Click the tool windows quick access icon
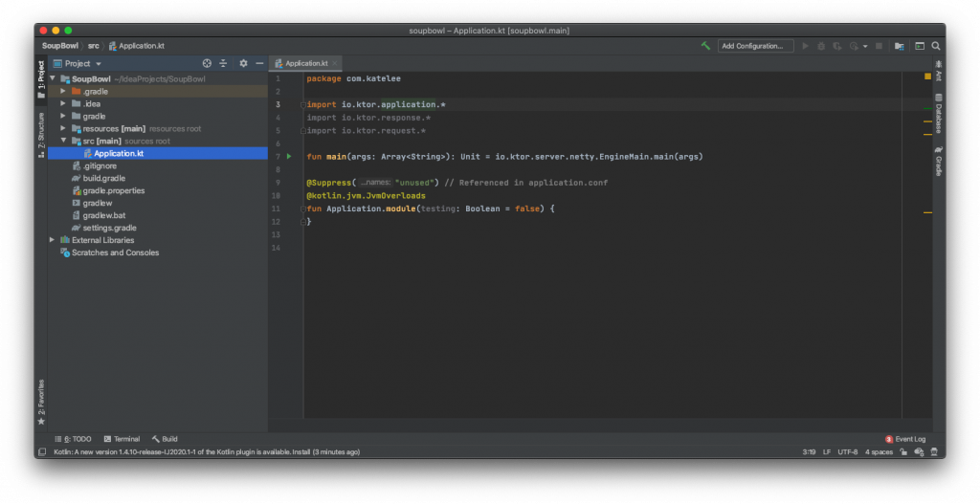 pyautogui.click(x=42, y=452)
